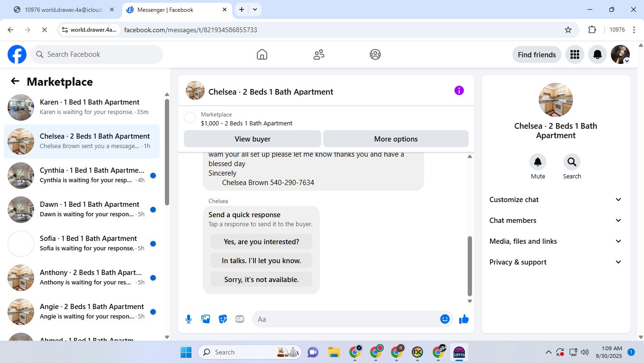Viewport: 644px width, 363px height.
Task: Open the tab search dropdown arrow
Action: [255, 9]
